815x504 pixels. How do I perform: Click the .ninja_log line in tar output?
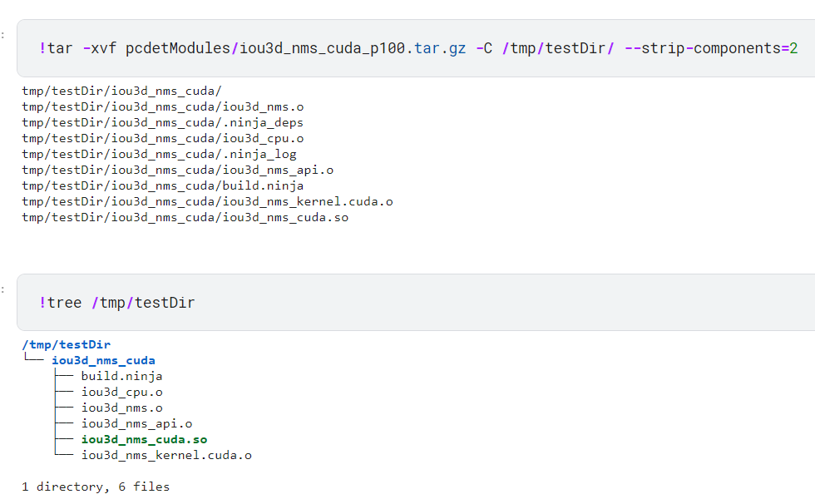[x=159, y=154]
